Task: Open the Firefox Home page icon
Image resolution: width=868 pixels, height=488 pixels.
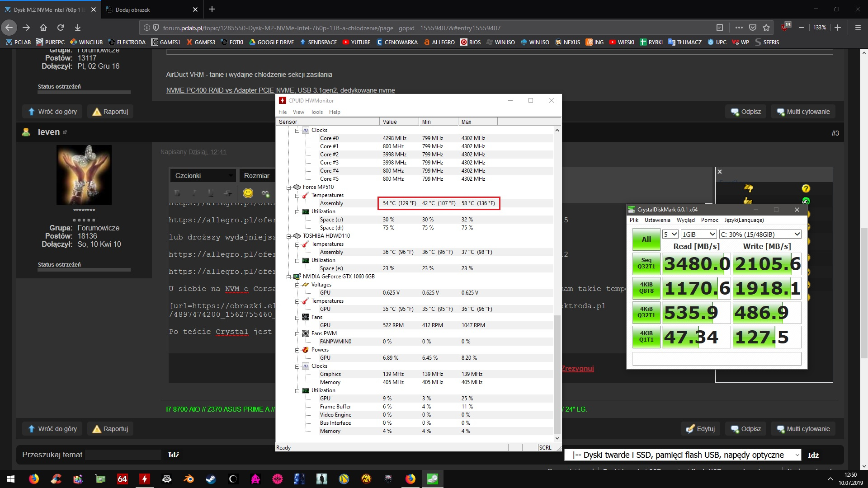Action: pyautogui.click(x=43, y=28)
